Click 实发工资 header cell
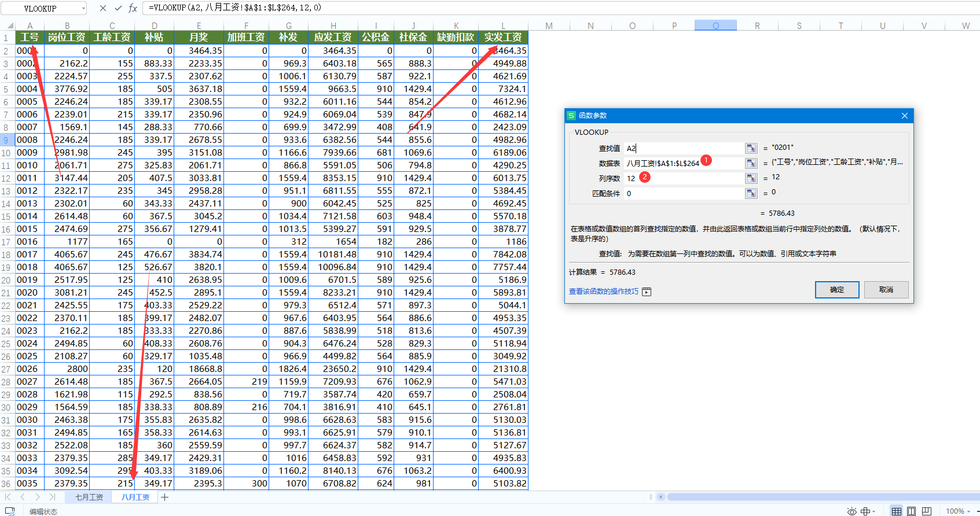 pos(503,37)
